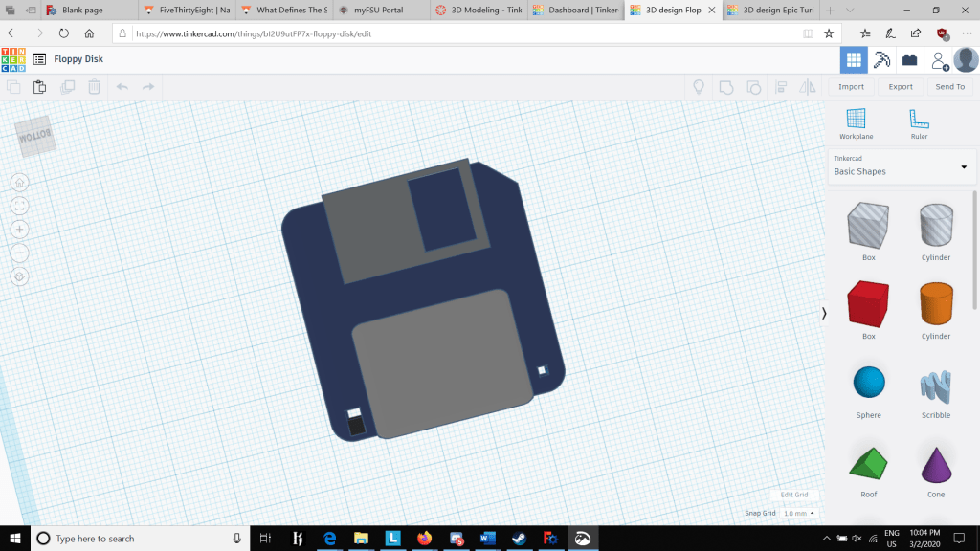Select the red Box shape thumbnail
This screenshot has height=551, width=980.
868,303
